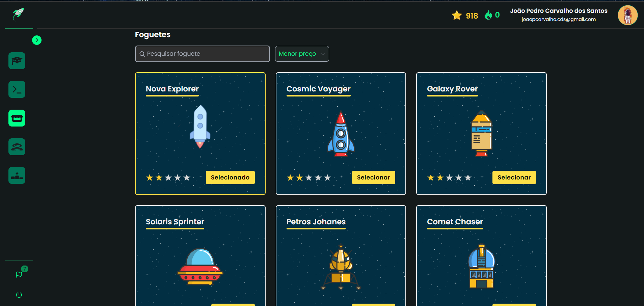This screenshot has height=306, width=644.
Task: Click the user profile avatar
Action: click(x=627, y=15)
